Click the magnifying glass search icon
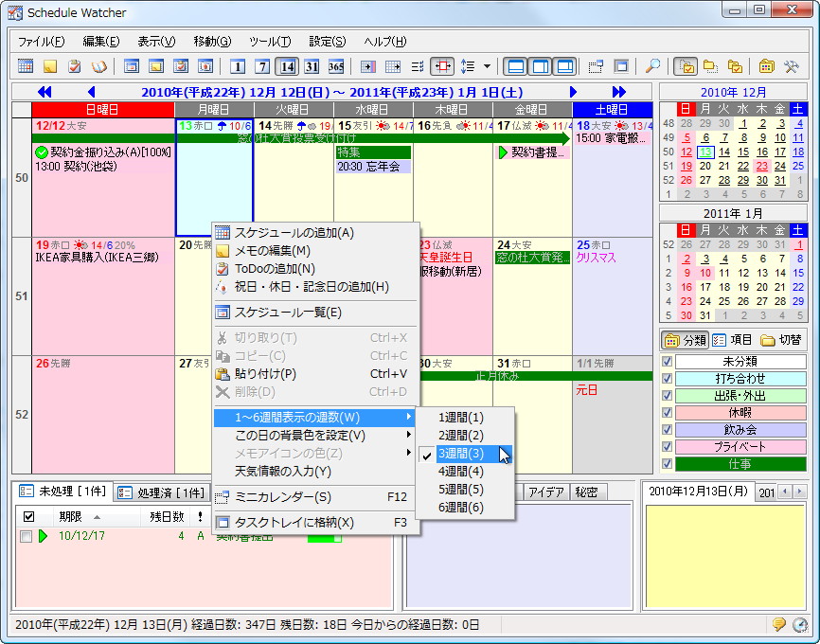This screenshot has width=820, height=644. tap(652, 66)
